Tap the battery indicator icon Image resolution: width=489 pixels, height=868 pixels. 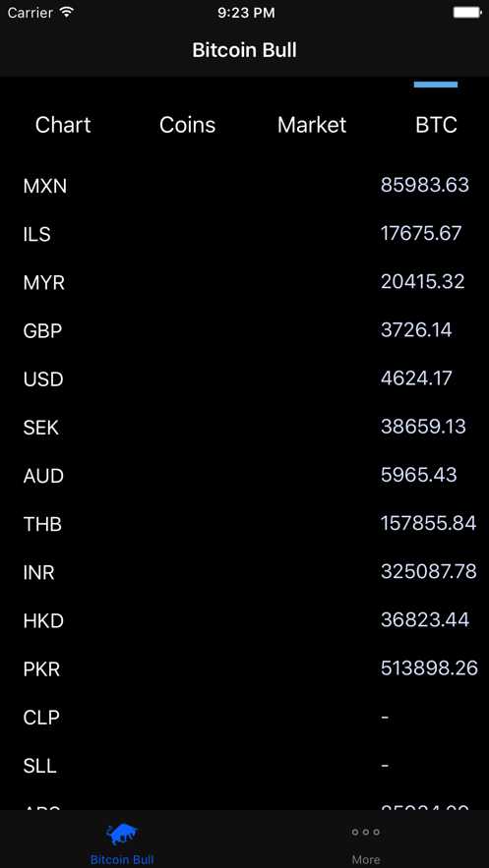[x=466, y=12]
